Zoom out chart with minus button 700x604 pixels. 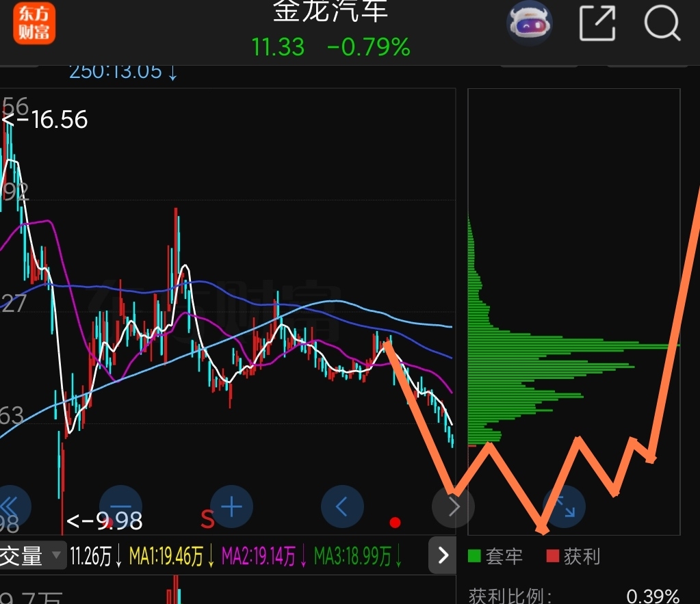(x=120, y=507)
